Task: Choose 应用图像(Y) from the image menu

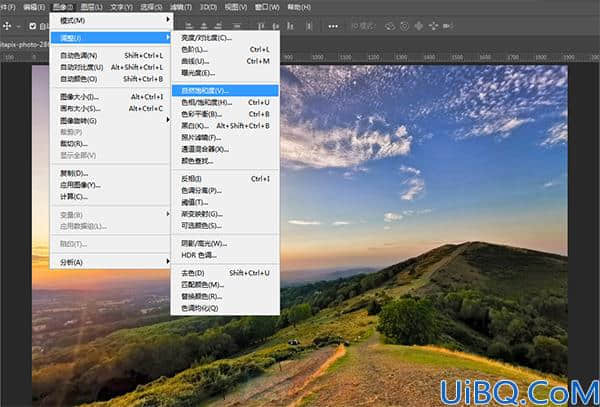Action: pyautogui.click(x=111, y=185)
